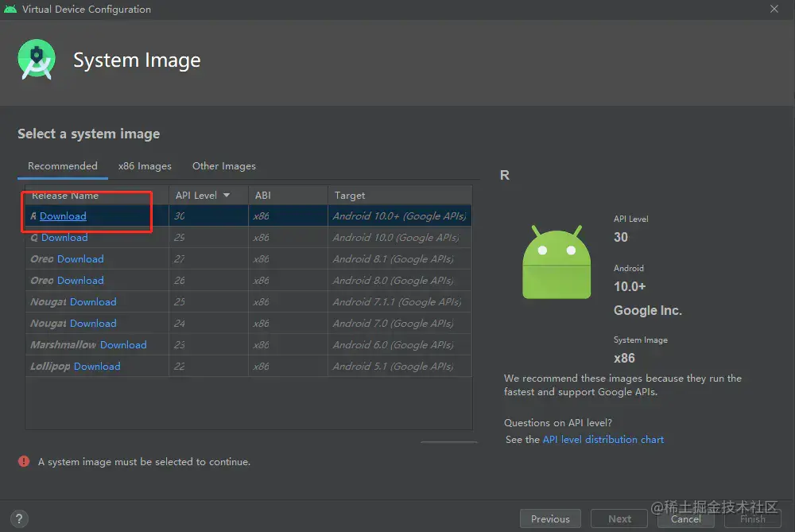Click API level 22 cell in table
This screenshot has width=795, height=532.
click(208, 366)
